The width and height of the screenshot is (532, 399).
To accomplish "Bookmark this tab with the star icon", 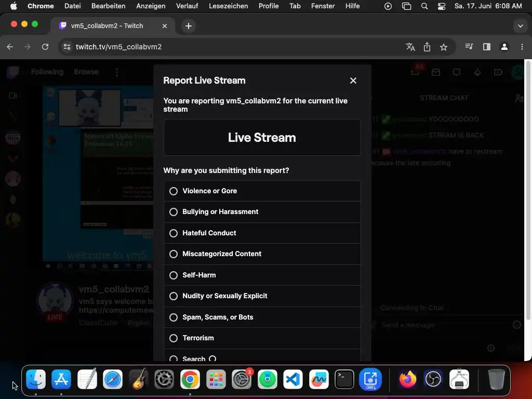I will pyautogui.click(x=444, y=47).
